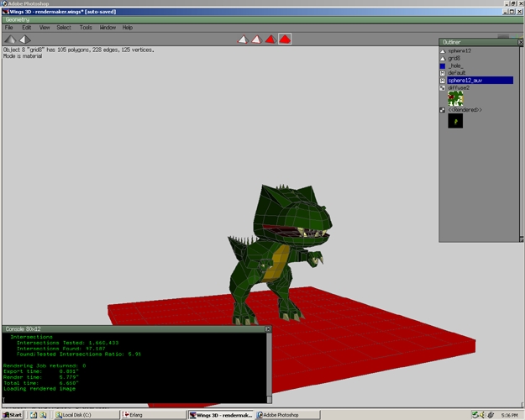Click the <<Rendered>> image icon
Image resolution: width=525 pixels, height=420 pixels.
tap(443, 110)
